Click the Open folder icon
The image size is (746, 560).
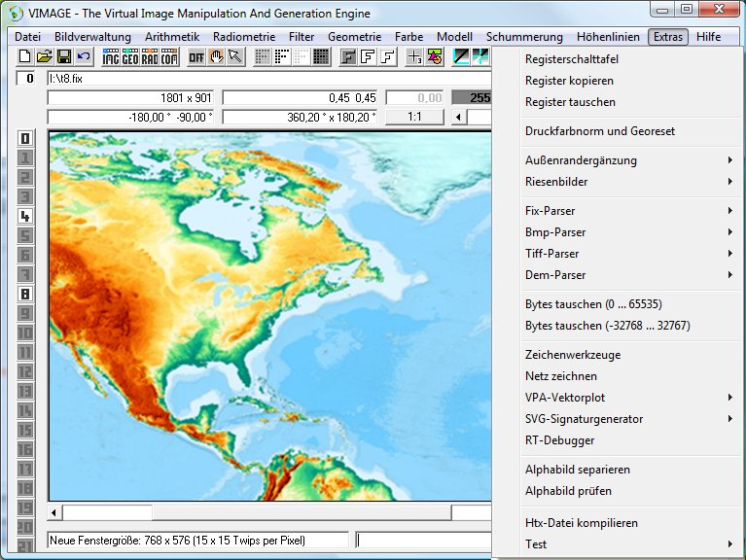coord(45,56)
